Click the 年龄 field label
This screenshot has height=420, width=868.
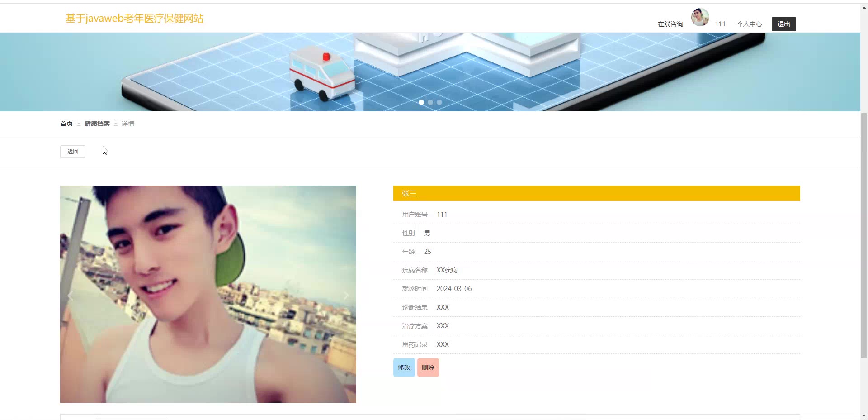(409, 252)
